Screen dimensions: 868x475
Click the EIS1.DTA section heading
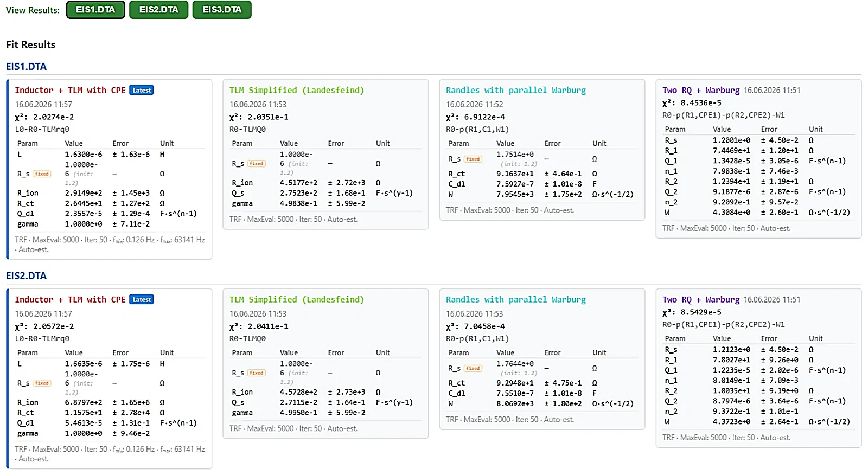tap(26, 67)
